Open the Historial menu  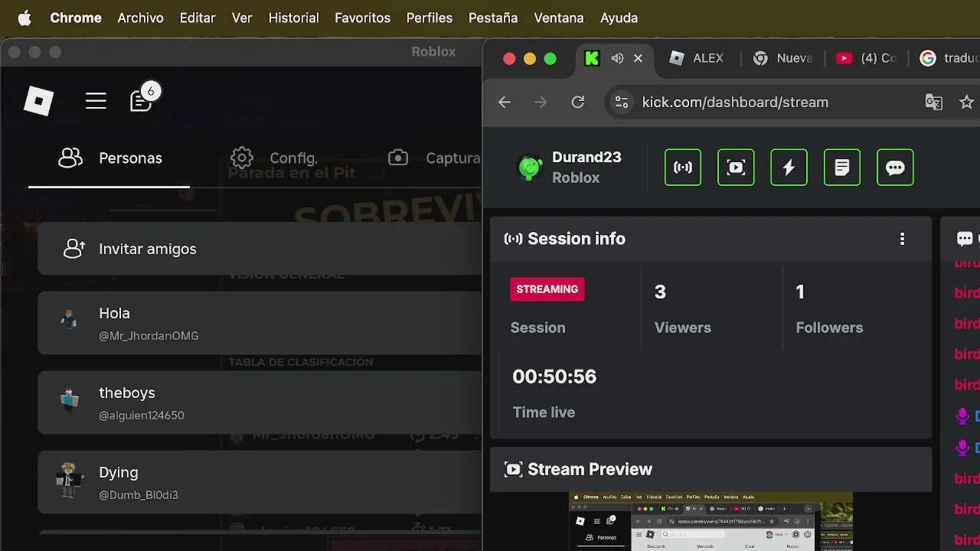click(x=293, y=18)
